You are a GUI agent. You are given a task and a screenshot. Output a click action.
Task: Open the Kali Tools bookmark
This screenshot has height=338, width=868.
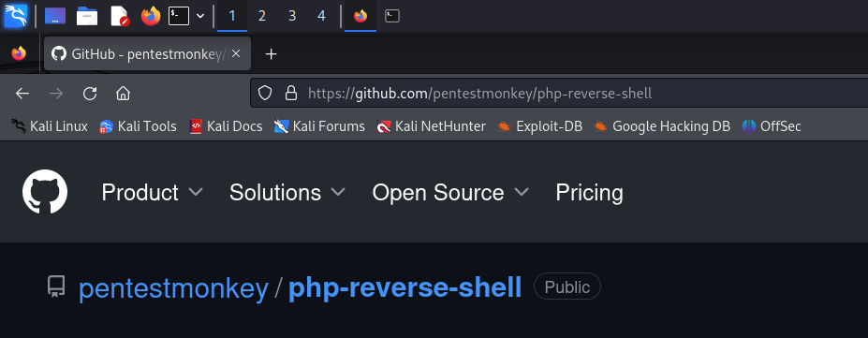click(x=138, y=126)
